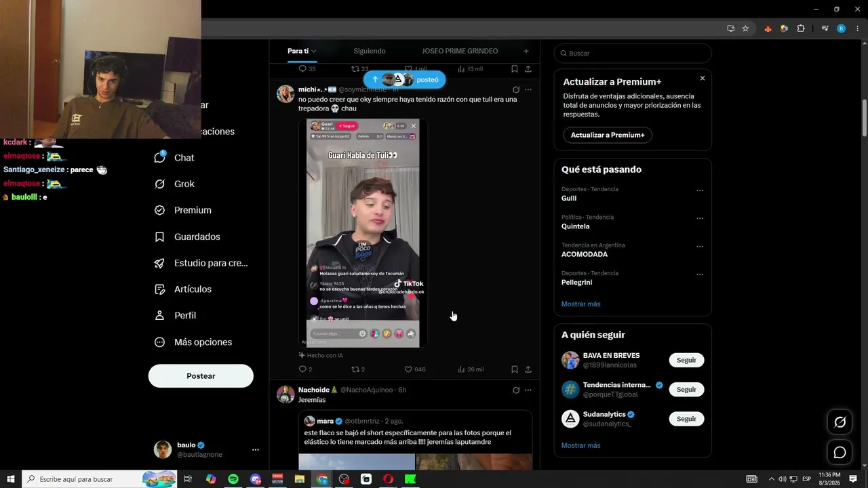
Task: Show more trending topics
Action: (581, 304)
